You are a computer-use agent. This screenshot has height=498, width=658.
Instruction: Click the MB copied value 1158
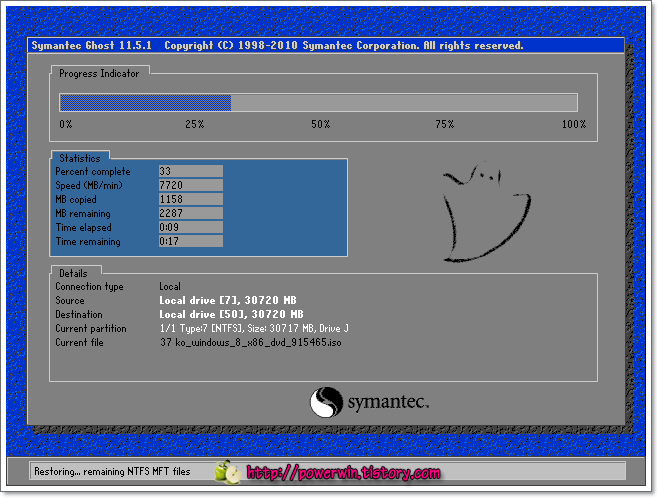pyautogui.click(x=191, y=199)
